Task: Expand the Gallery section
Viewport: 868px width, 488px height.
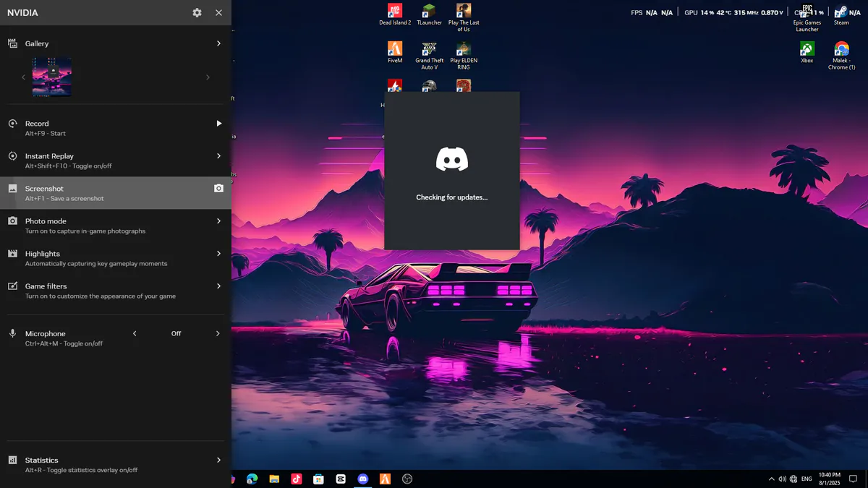Action: click(218, 43)
